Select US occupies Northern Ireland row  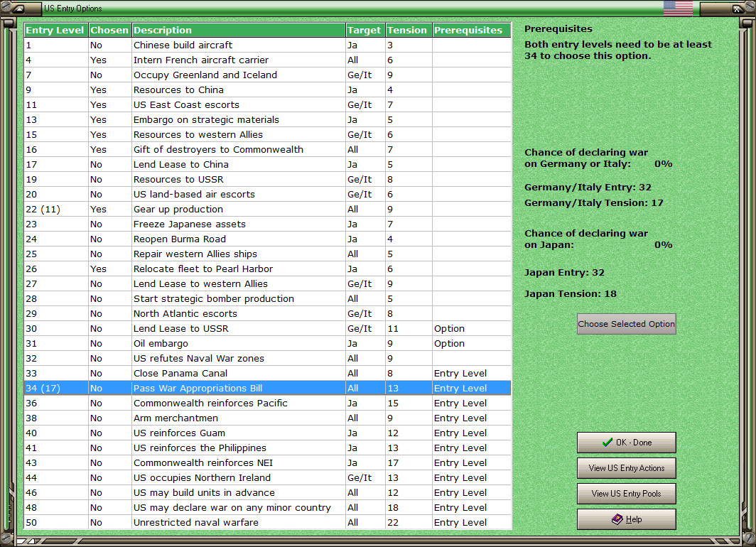268,478
